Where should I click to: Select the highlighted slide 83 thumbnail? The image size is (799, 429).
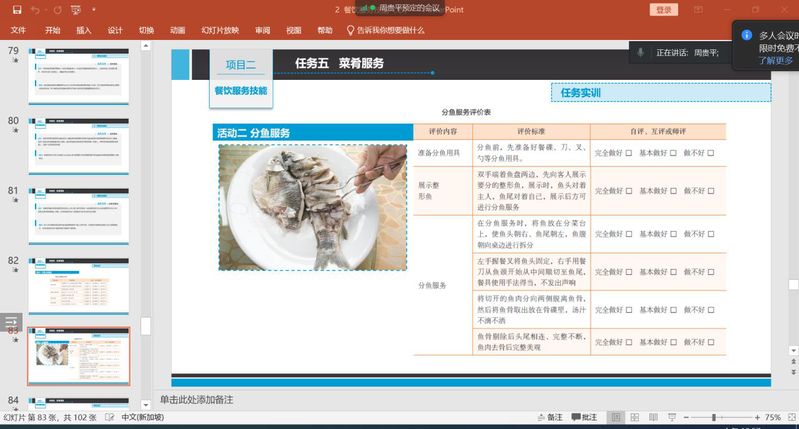coord(78,356)
